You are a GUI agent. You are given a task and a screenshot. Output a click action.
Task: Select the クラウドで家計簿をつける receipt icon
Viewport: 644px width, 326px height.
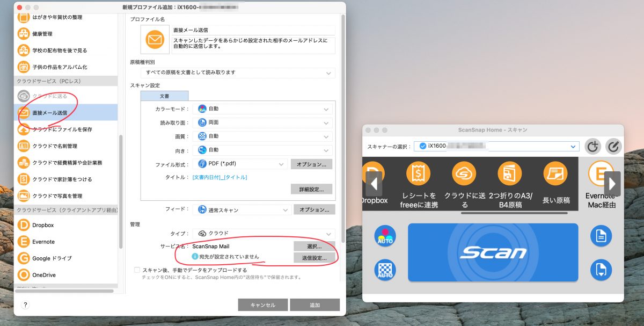point(24,179)
